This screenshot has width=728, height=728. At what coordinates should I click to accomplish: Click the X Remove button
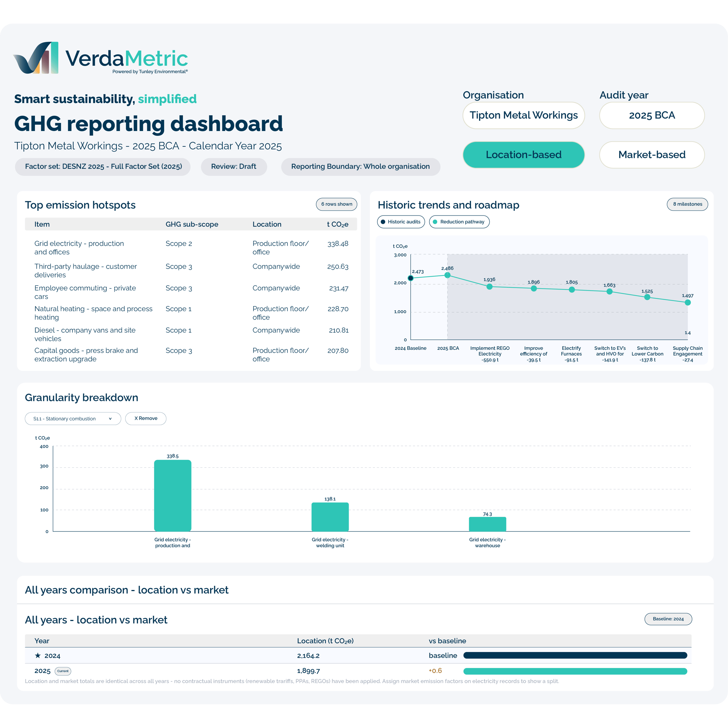[146, 418]
